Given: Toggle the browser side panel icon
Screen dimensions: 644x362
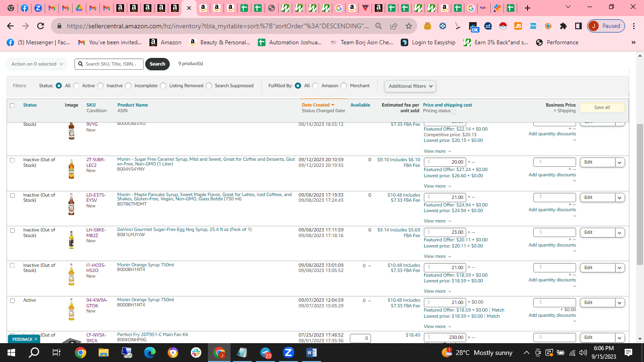Looking at the screenshot, I should (578, 26).
